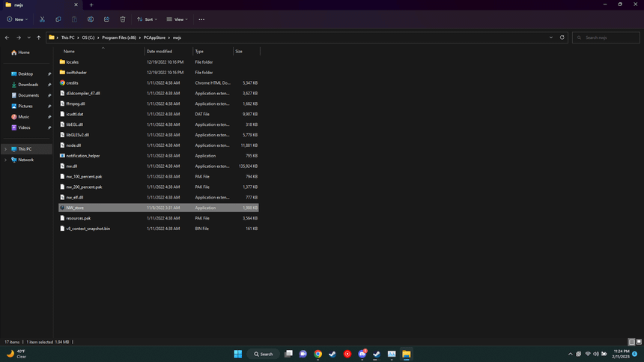The width and height of the screenshot is (644, 362).
Task: Switch to details view in status bar
Action: tap(631, 342)
